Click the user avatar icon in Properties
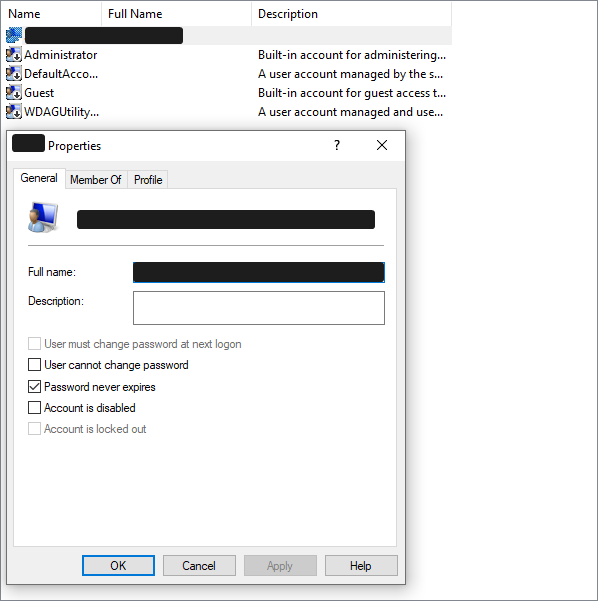Image resolution: width=598 pixels, height=601 pixels. point(43,218)
